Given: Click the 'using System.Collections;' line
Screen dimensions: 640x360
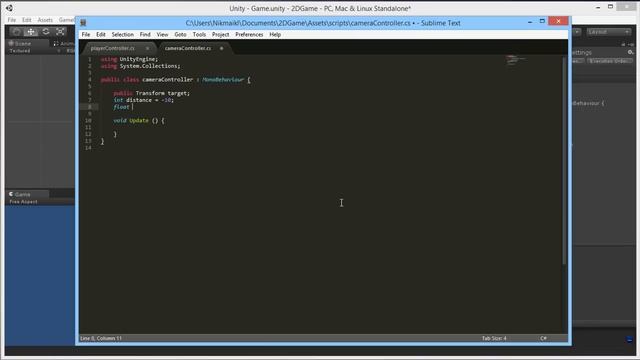Looking at the screenshot, I should click(140, 66).
